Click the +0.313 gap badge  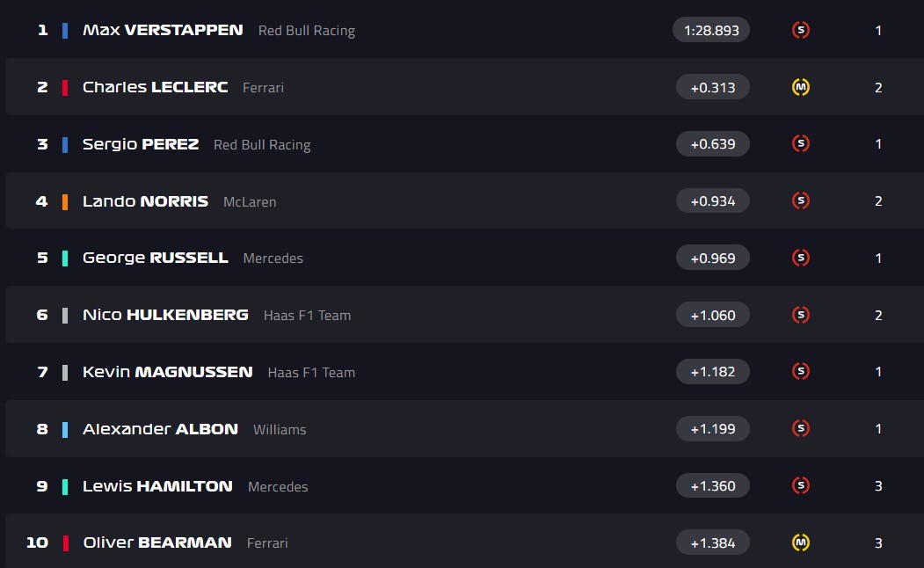click(712, 87)
